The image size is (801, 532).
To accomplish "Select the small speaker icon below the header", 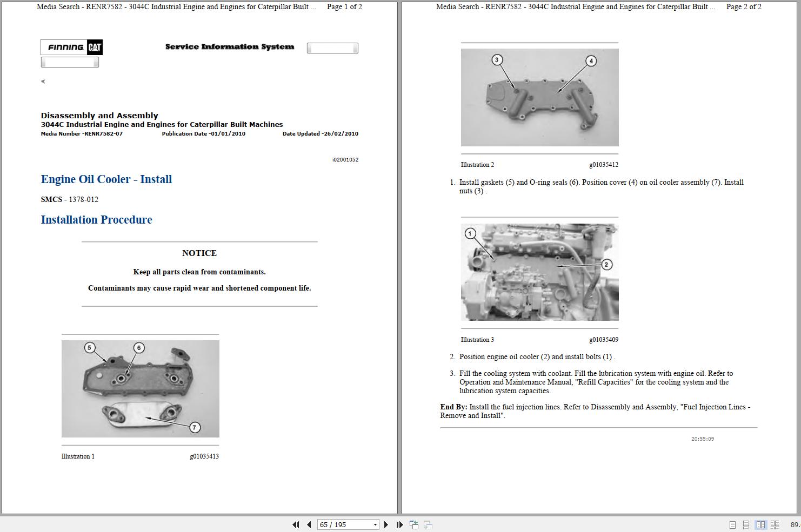I will pyautogui.click(x=43, y=81).
